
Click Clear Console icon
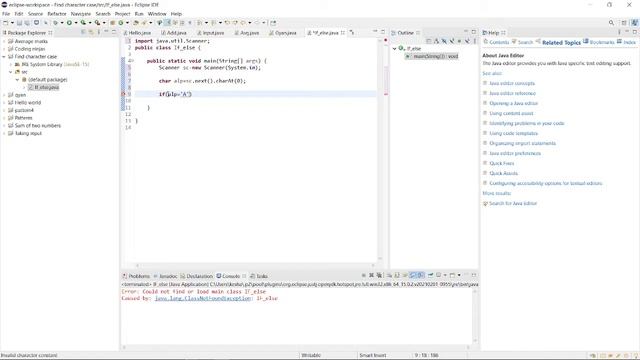(389, 276)
